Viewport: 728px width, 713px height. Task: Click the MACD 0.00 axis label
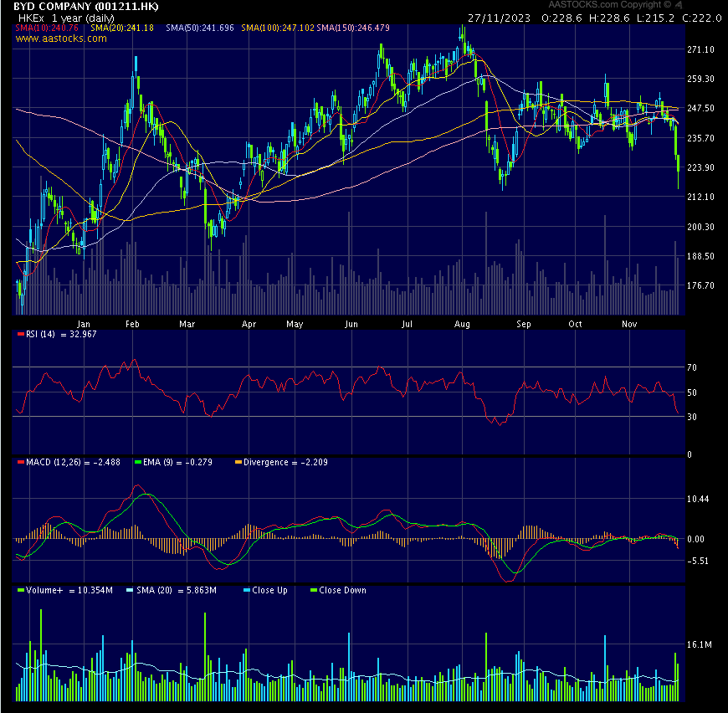tap(696, 540)
